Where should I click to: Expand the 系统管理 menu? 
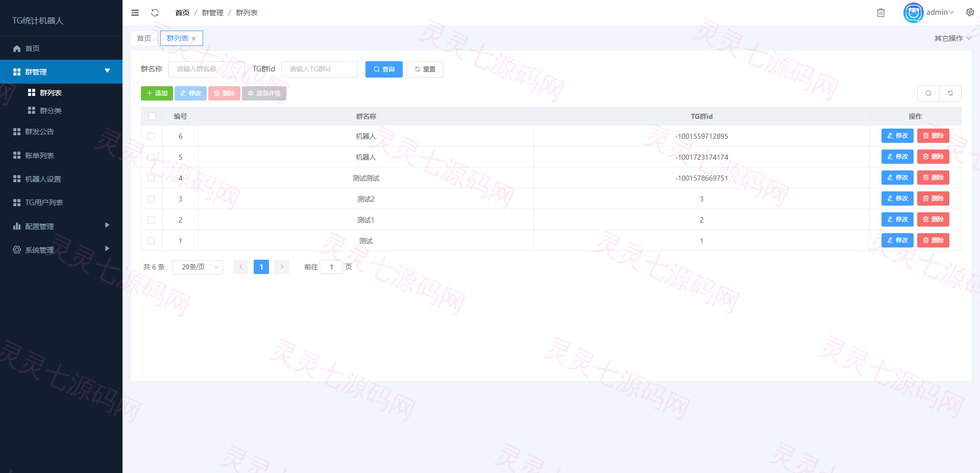tap(61, 250)
